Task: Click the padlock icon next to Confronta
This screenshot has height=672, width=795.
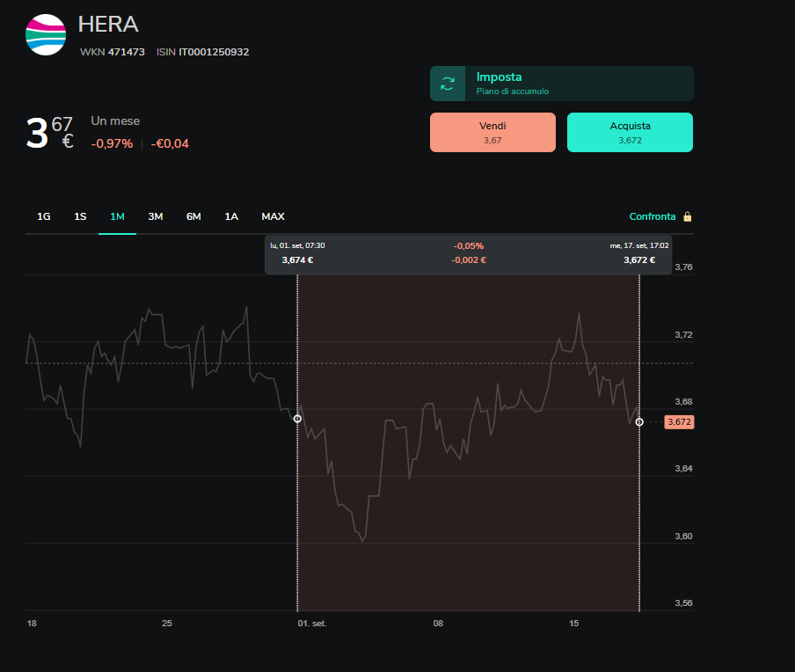Action: 688,216
